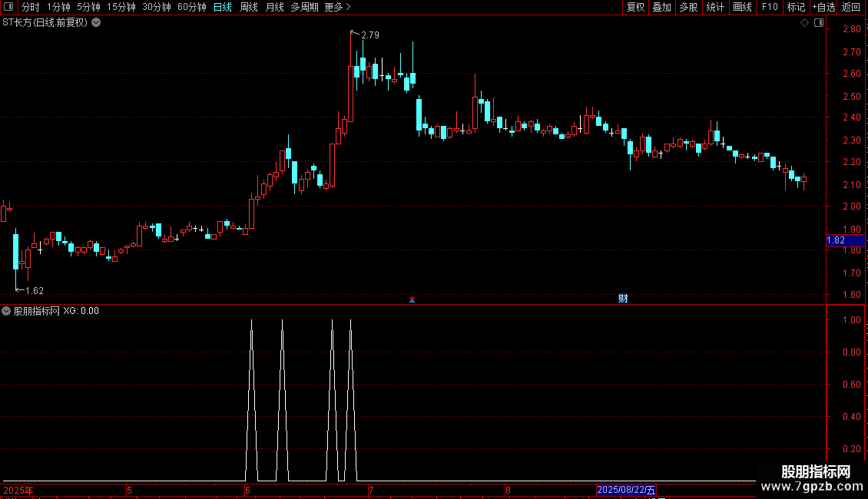This screenshot has height=499, width=868.
Task: Expand ST长方 chart title dropdown arrow
Action: pos(96,23)
